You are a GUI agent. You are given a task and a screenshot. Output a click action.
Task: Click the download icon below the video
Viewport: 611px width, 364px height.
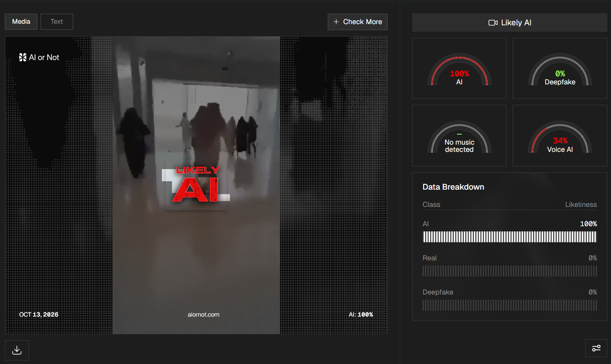coord(17,350)
